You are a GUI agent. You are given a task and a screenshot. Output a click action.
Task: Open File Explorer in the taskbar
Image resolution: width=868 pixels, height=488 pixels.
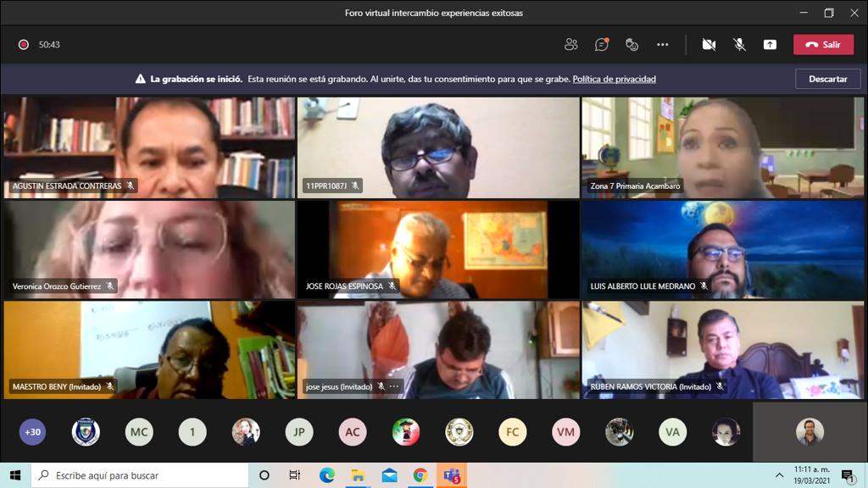tap(359, 475)
